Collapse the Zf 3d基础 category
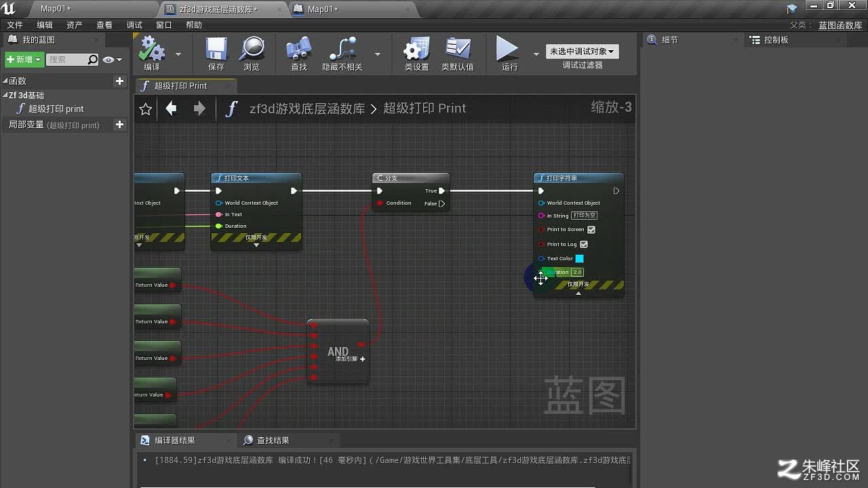The image size is (868, 488). click(x=5, y=96)
